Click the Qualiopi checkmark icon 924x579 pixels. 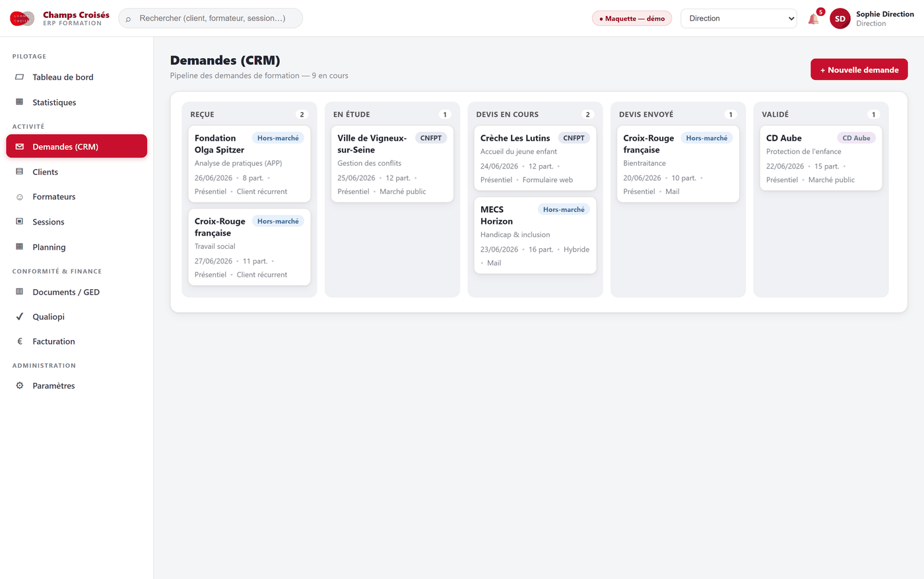[x=19, y=317]
